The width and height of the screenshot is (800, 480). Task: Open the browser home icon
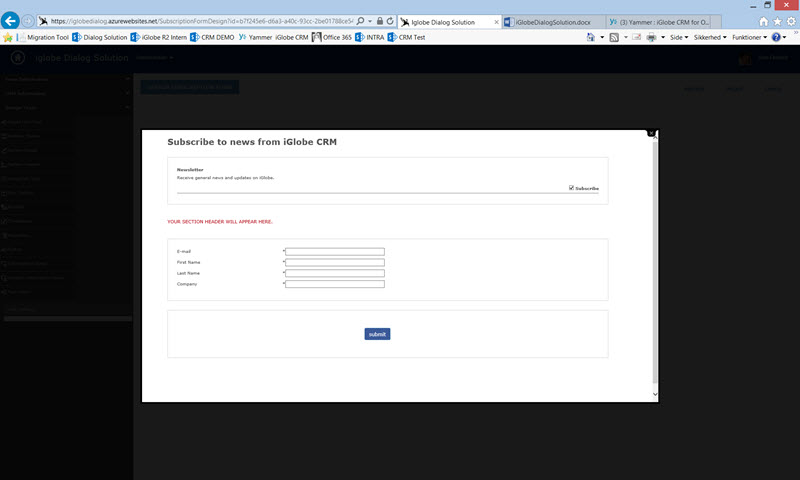click(764, 21)
